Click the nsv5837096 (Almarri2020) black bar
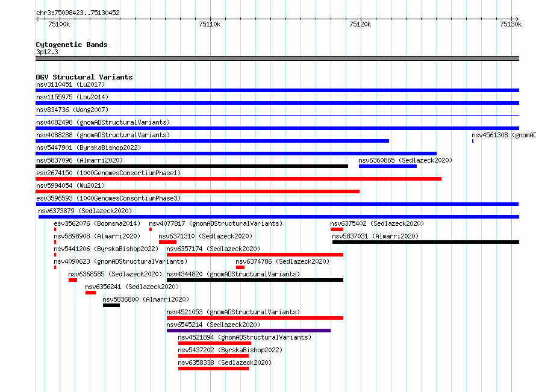 click(192, 166)
